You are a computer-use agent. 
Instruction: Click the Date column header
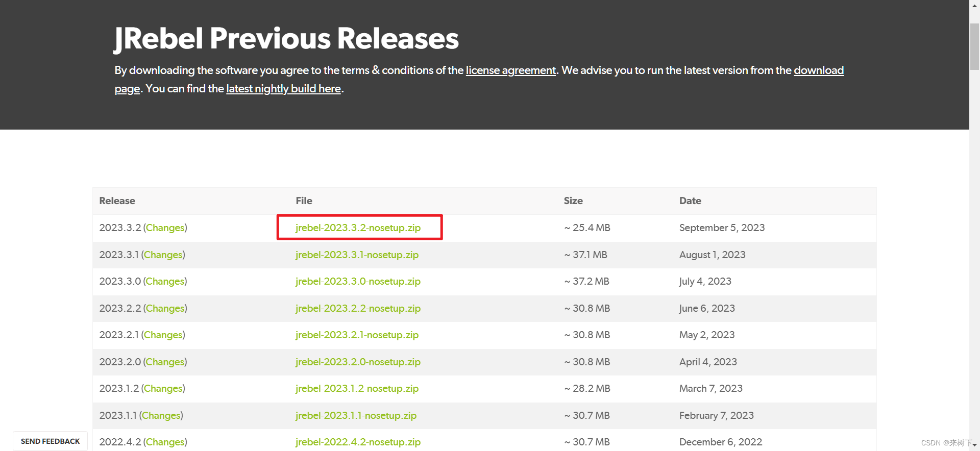[x=690, y=201]
